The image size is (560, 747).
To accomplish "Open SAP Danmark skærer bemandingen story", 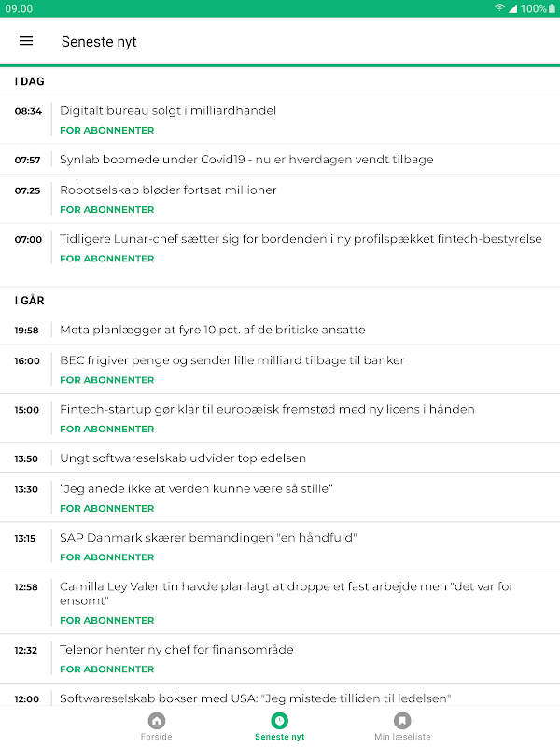I will point(280,546).
